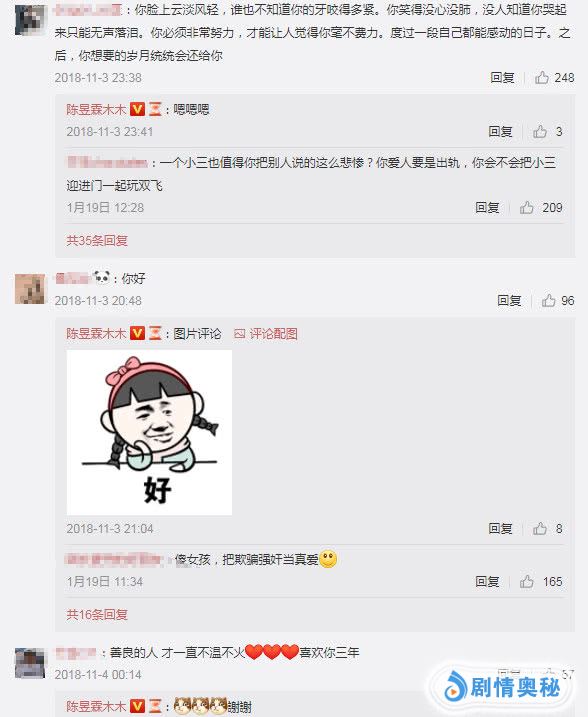Image resolution: width=588 pixels, height=717 pixels.
Task: Click the 剧情奥秘 watermark logo
Action: point(502,688)
